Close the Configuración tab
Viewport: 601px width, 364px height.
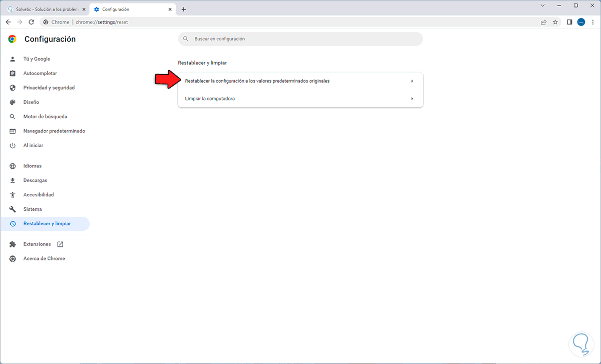[x=169, y=9]
